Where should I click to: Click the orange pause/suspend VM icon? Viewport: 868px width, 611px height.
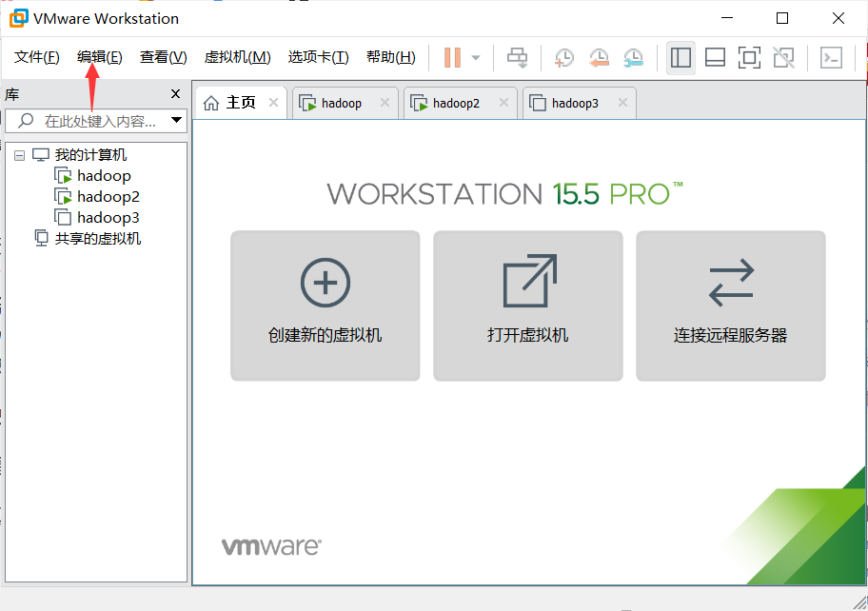pyautogui.click(x=452, y=57)
